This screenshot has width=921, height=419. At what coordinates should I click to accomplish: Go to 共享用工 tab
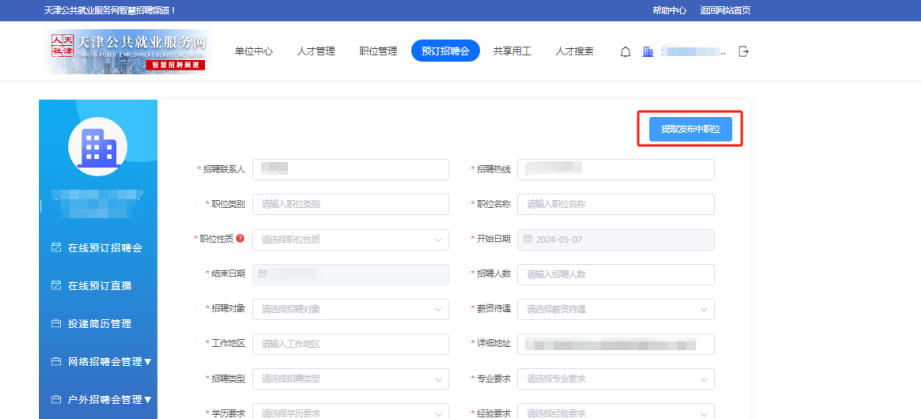pyautogui.click(x=512, y=51)
